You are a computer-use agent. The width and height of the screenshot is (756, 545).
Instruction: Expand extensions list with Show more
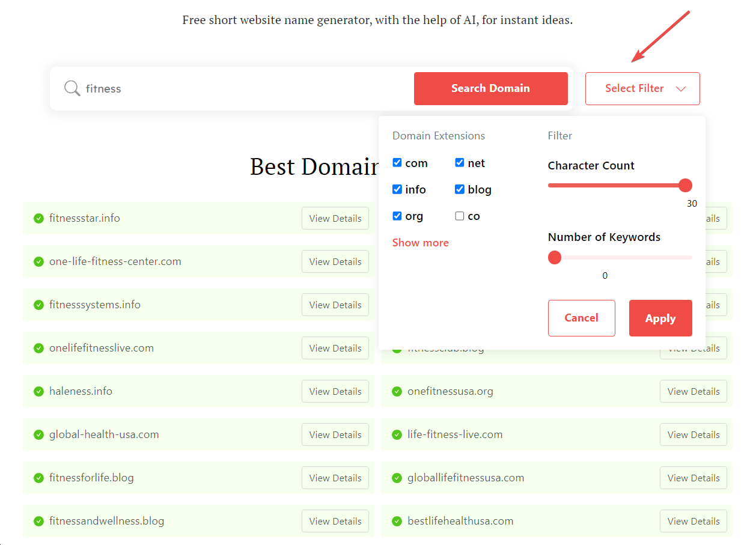click(420, 243)
